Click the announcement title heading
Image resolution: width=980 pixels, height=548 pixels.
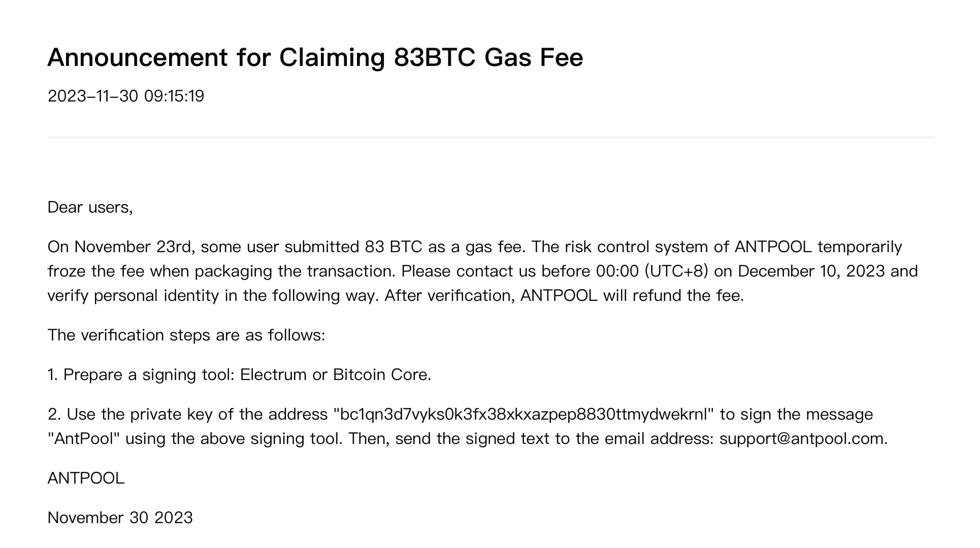click(x=315, y=57)
